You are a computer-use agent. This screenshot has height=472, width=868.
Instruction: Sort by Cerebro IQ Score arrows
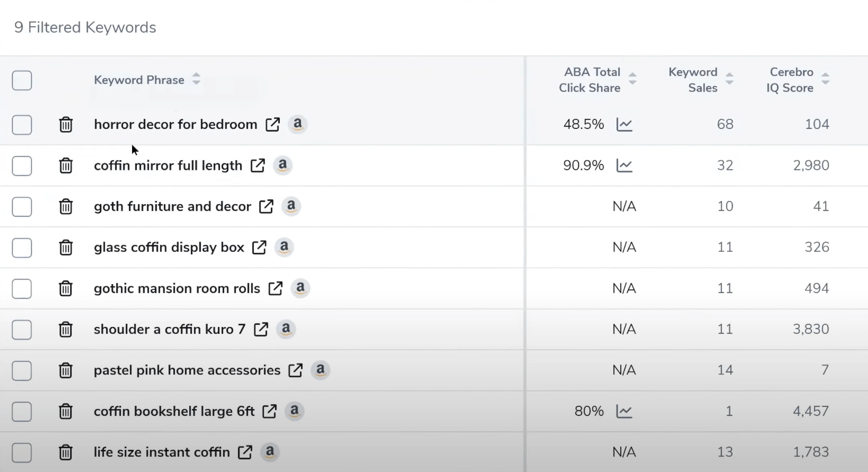[x=825, y=79]
